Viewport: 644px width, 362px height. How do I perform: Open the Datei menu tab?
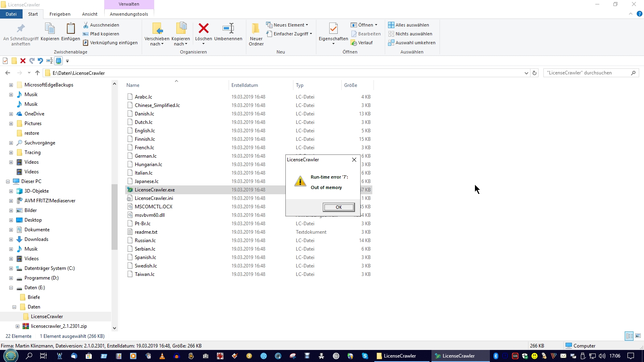11,14
